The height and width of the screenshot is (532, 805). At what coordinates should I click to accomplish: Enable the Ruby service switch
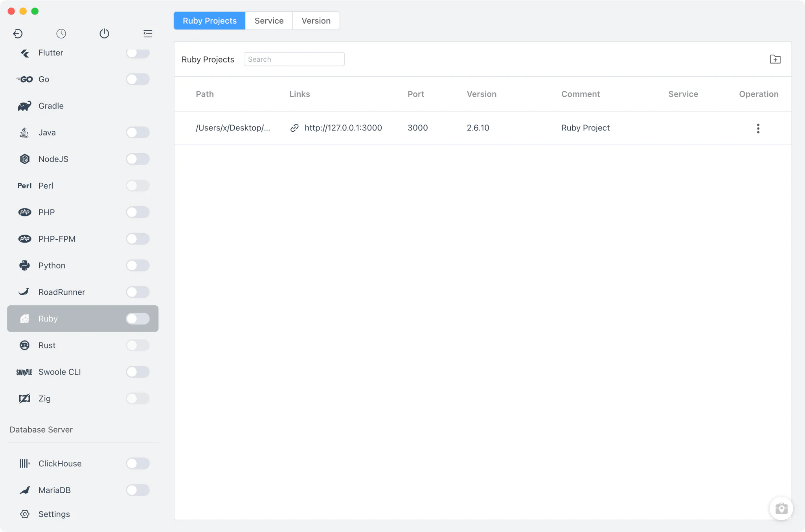[x=138, y=319]
